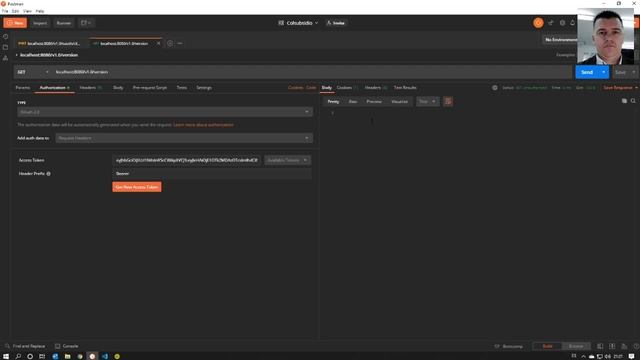Open the request Settings tab
The image size is (640, 360).
pyautogui.click(x=204, y=88)
